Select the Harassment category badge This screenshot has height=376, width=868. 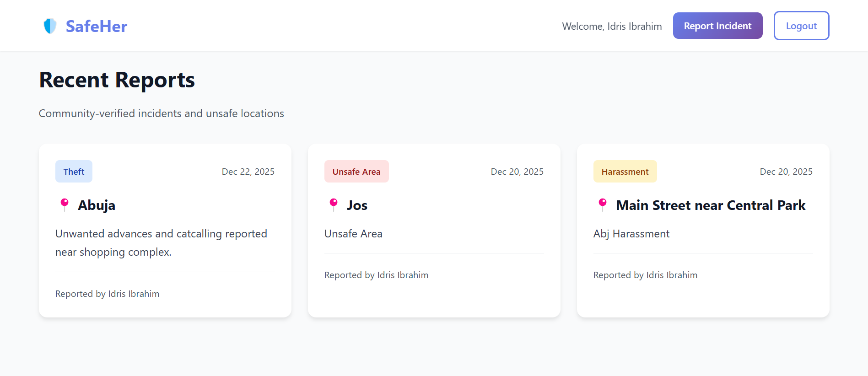tap(625, 172)
